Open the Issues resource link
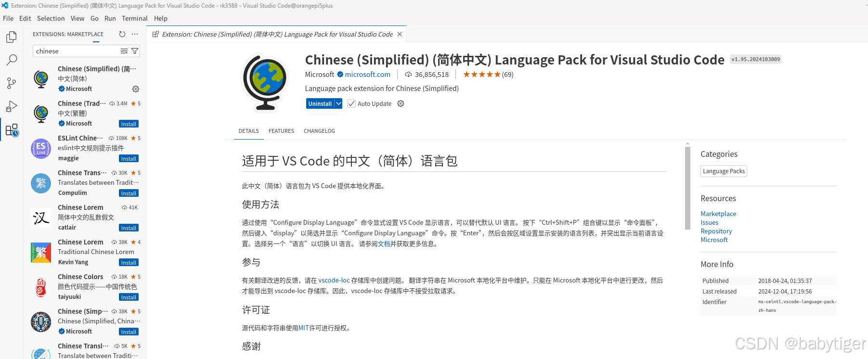This screenshot has width=868, height=359. pyautogui.click(x=709, y=222)
